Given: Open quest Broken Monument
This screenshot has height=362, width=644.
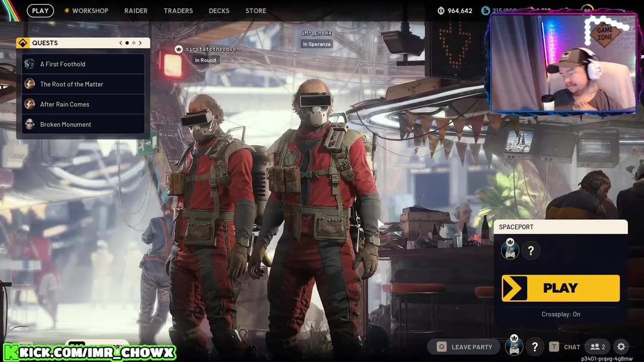Looking at the screenshot, I should [84, 124].
